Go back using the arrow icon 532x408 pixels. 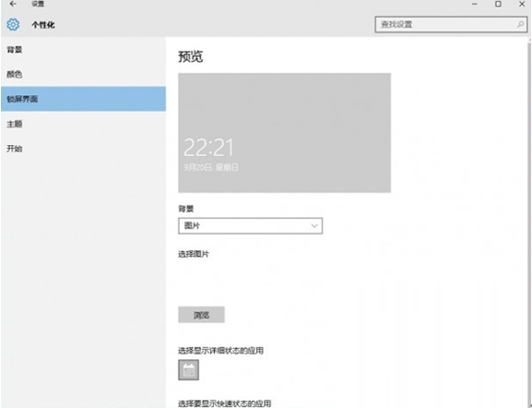pos(13,4)
